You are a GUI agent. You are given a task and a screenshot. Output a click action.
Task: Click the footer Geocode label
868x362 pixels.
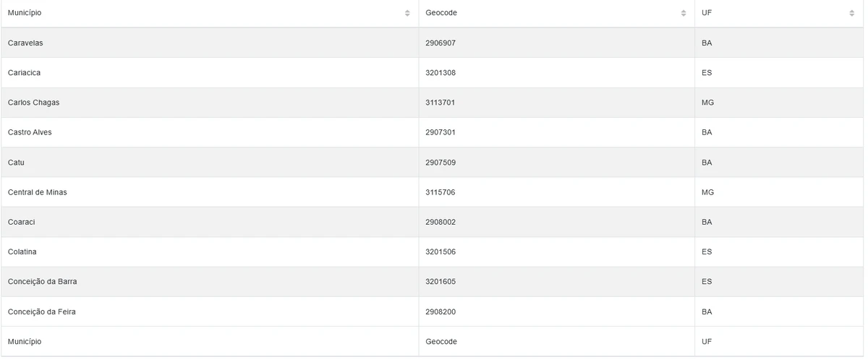point(441,342)
